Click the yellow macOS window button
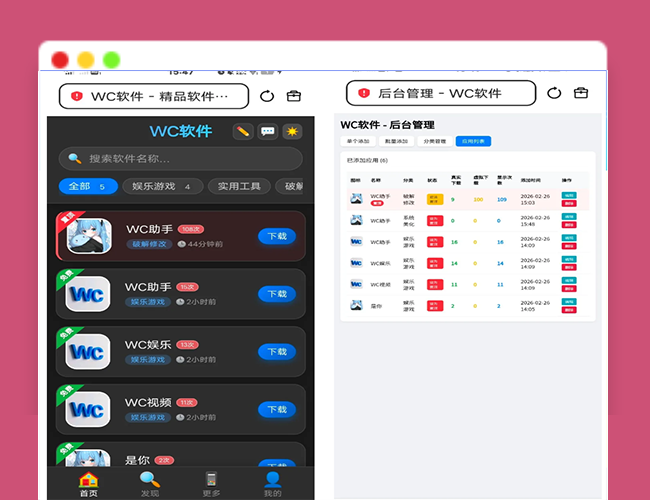The height and width of the screenshot is (500, 650). (x=86, y=60)
